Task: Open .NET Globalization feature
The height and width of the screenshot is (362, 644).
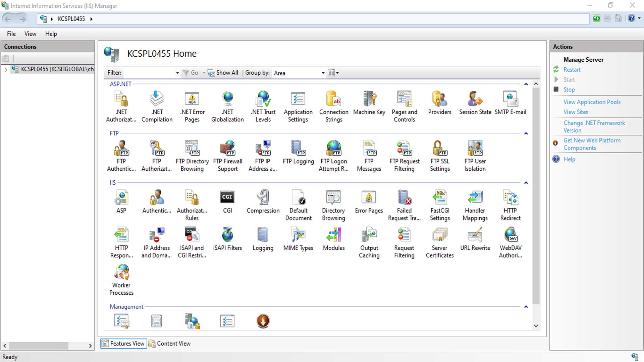Action: 227,107
